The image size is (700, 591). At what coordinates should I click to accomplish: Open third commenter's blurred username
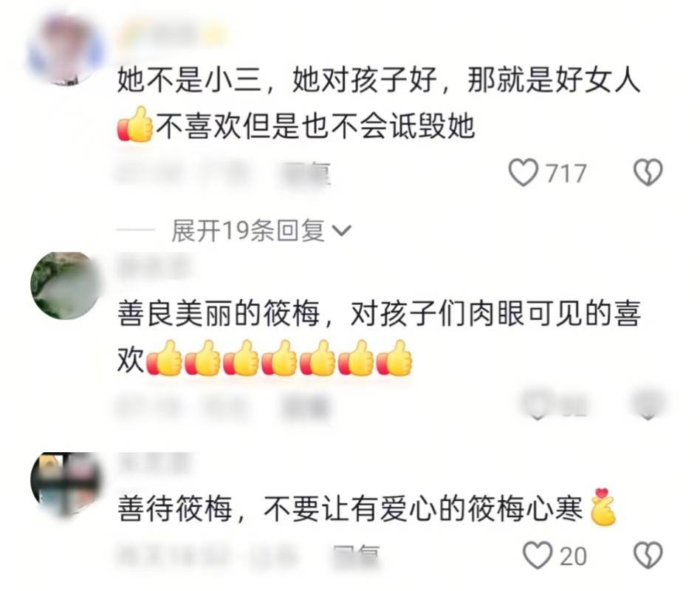click(153, 462)
